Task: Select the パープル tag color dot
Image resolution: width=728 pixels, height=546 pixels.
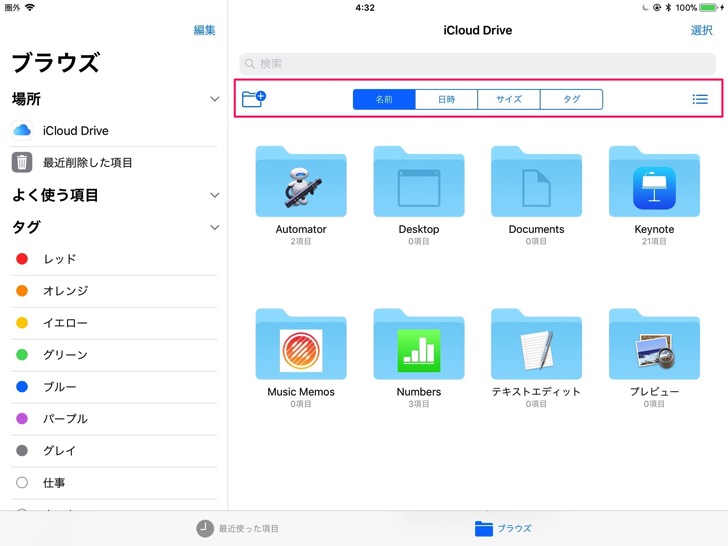Action: click(22, 419)
